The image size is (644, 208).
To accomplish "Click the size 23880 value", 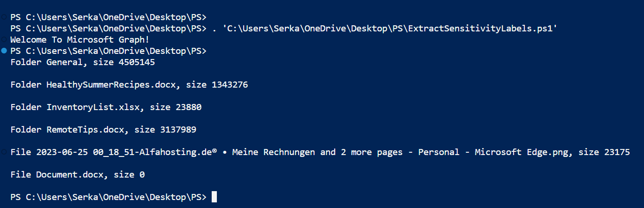I will click(x=176, y=107).
